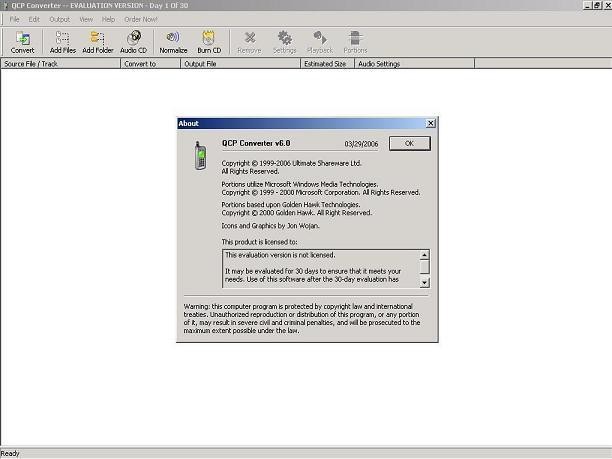This screenshot has height=459, width=612.
Task: Choose the Add Folder toolbar icon
Action: [x=98, y=42]
